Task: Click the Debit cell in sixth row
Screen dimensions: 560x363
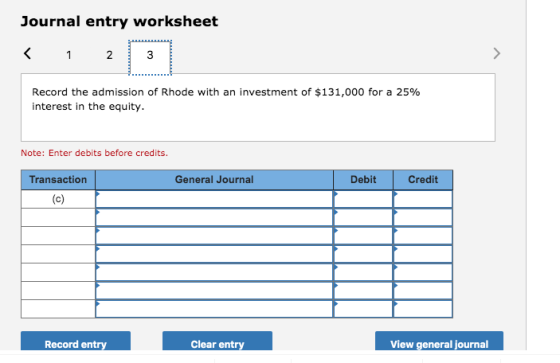Action: pos(363,290)
